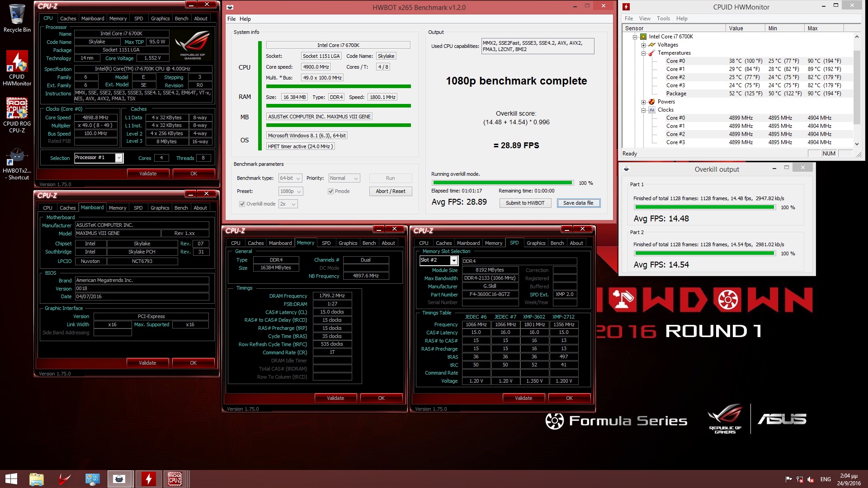The image size is (868, 488).
Task: Click Part 2 progress bar in Overkill output
Action: tap(705, 253)
